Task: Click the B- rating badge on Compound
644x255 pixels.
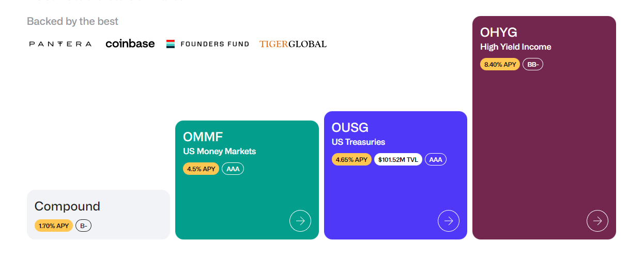Action: click(83, 226)
